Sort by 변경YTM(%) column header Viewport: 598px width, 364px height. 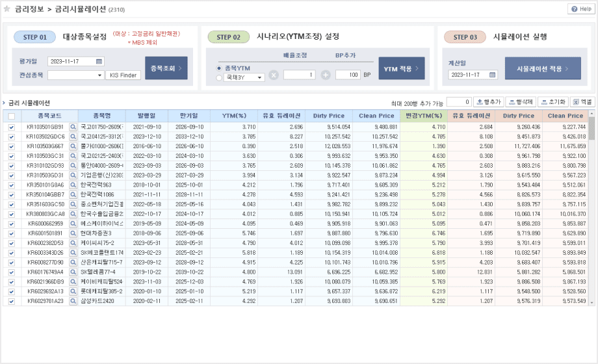pyautogui.click(x=424, y=116)
